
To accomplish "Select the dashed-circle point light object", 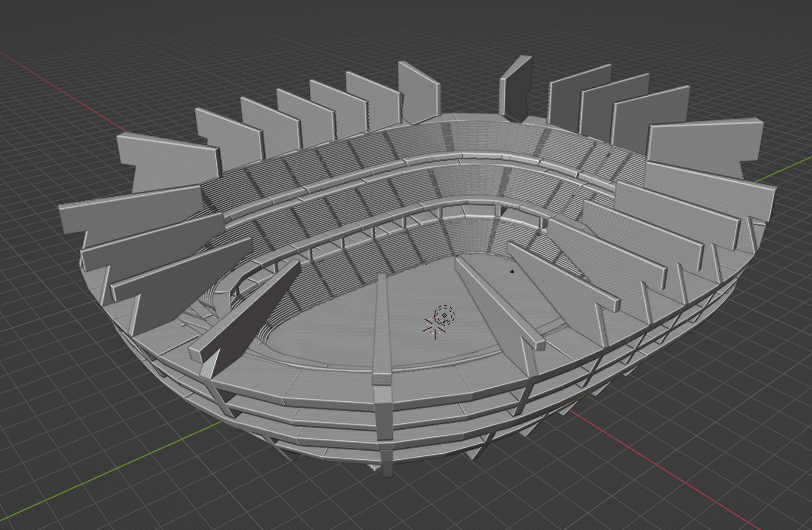I will tap(444, 314).
